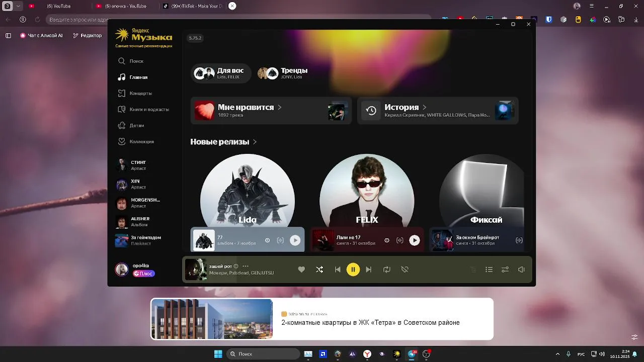Open Чат с Алисой AI in browser

pos(41,36)
